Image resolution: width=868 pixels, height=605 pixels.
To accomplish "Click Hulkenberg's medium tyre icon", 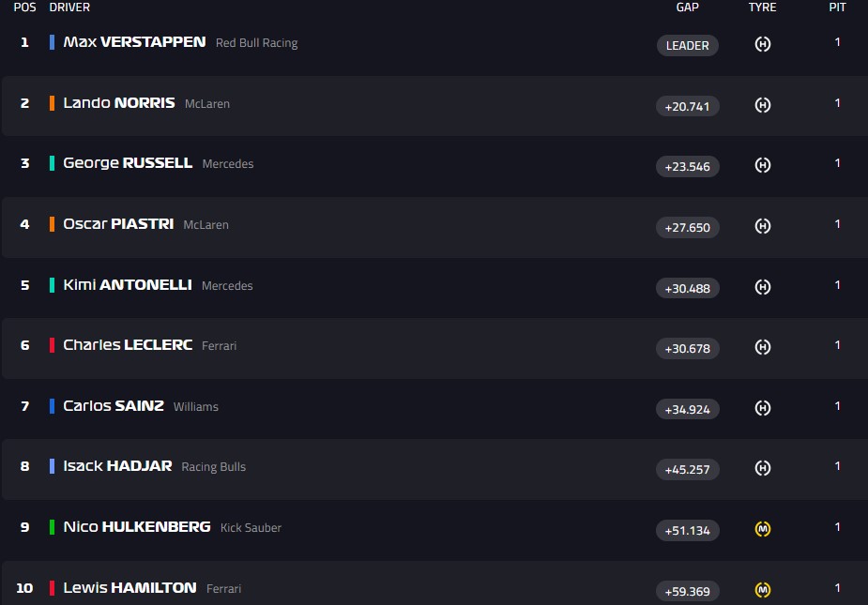I will [763, 530].
